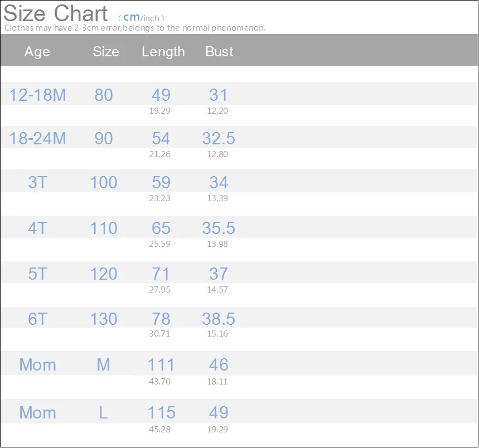Click the Size column header
The height and width of the screenshot is (448, 479).
click(x=106, y=51)
